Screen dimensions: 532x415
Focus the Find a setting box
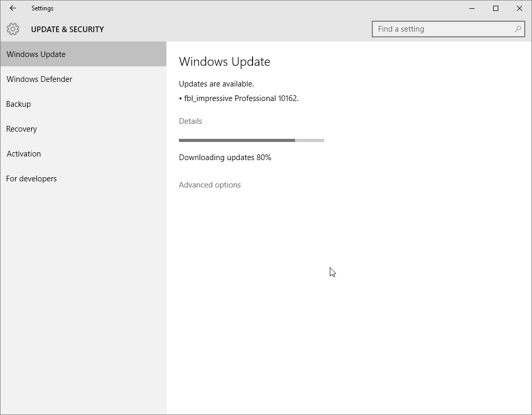448,29
